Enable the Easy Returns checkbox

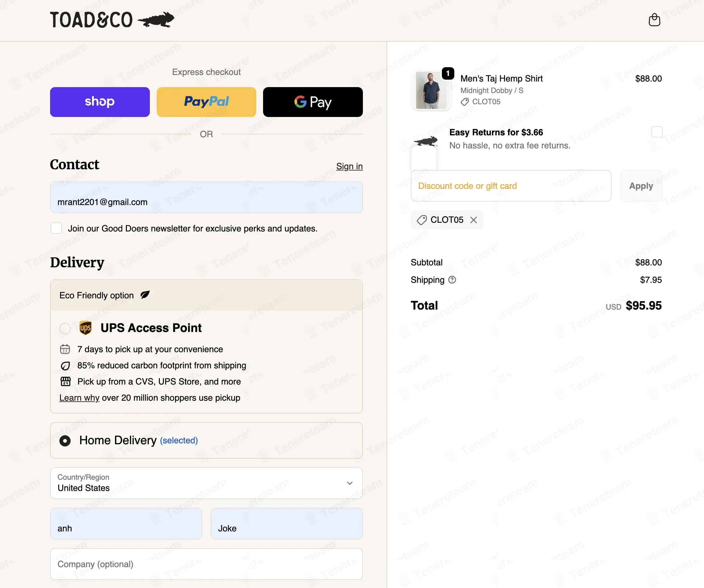point(657,132)
